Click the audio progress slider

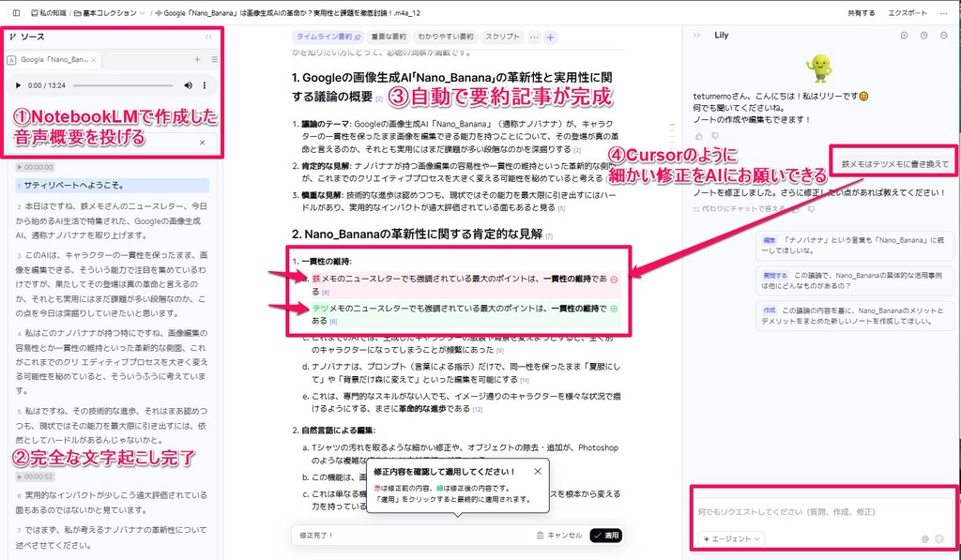coord(122,85)
